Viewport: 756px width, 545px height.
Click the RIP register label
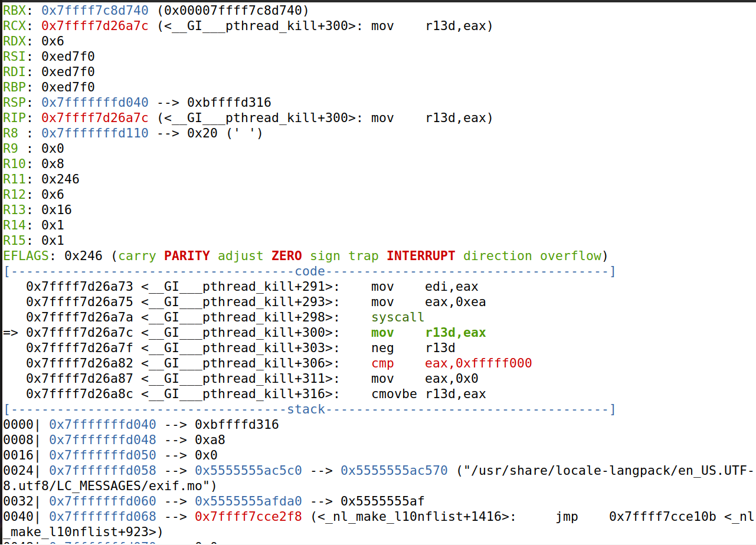(x=15, y=118)
